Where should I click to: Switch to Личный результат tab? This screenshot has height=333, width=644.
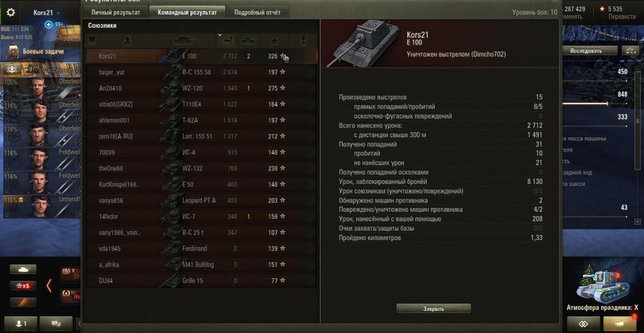pyautogui.click(x=115, y=12)
